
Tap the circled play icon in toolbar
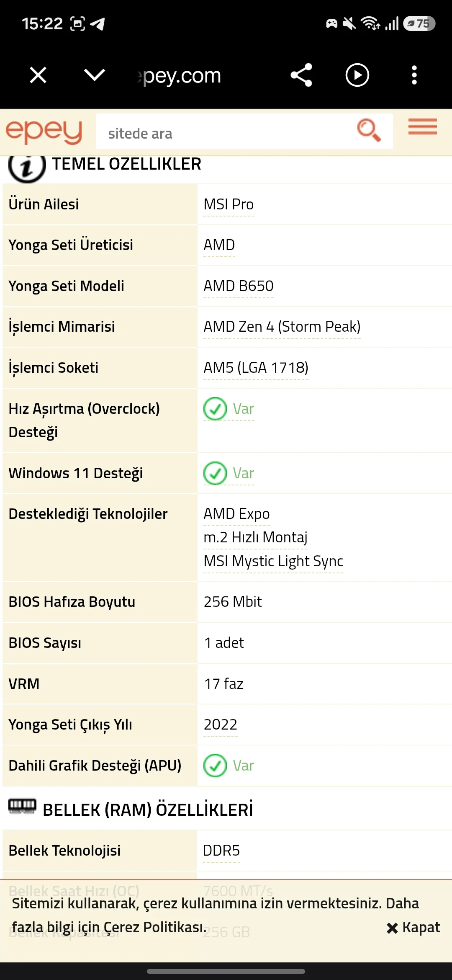(x=357, y=75)
